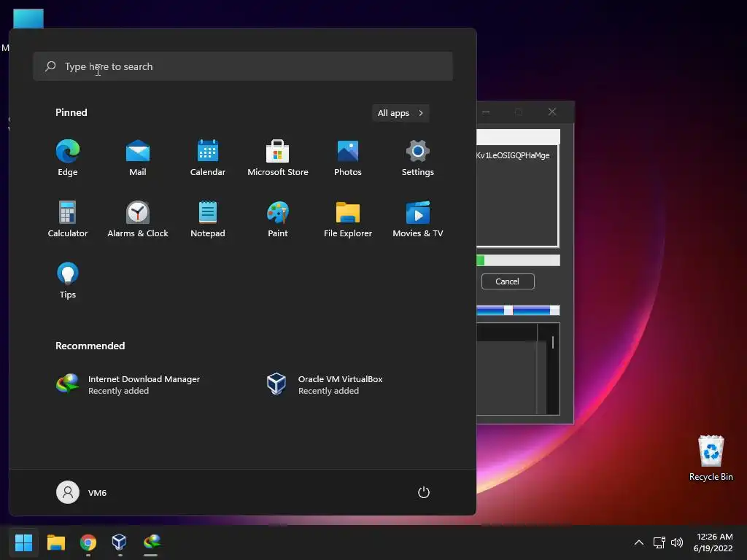Viewport: 747px width, 560px height.
Task: Open the Calendar app
Action: click(208, 158)
